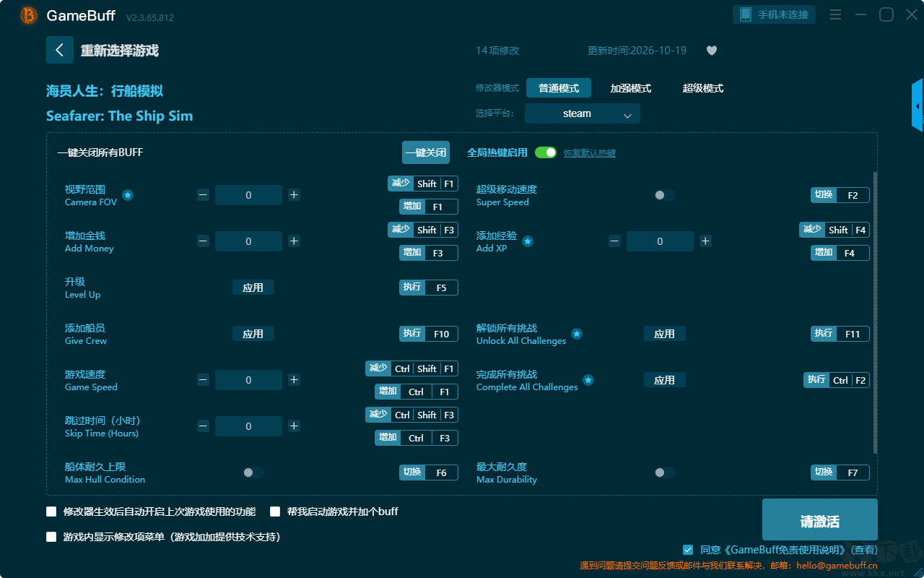Viewport: 924px width, 578px height.
Task: Click the 一键关闭 button
Action: (426, 152)
